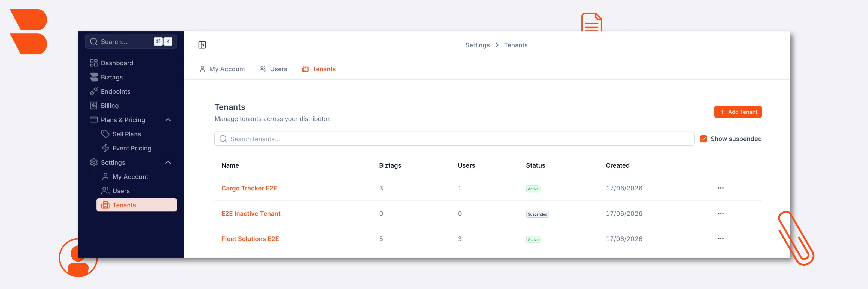Click the Add Tenant button

point(738,112)
